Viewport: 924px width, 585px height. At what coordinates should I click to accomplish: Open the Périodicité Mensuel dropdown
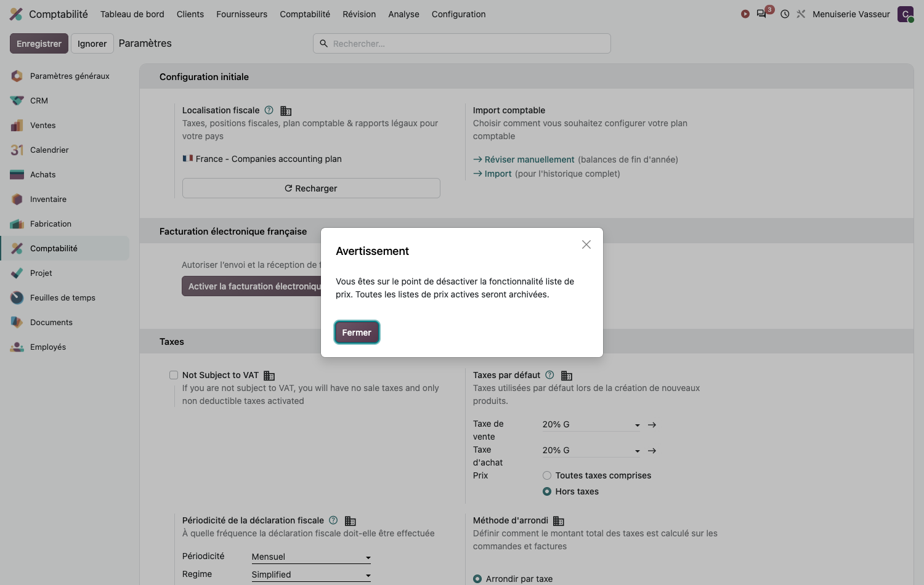click(x=311, y=557)
